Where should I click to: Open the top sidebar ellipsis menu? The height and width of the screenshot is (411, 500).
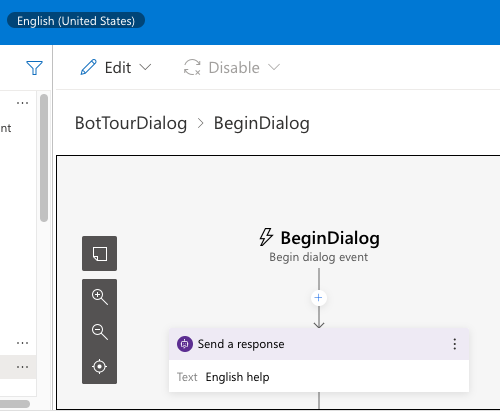[x=22, y=103]
